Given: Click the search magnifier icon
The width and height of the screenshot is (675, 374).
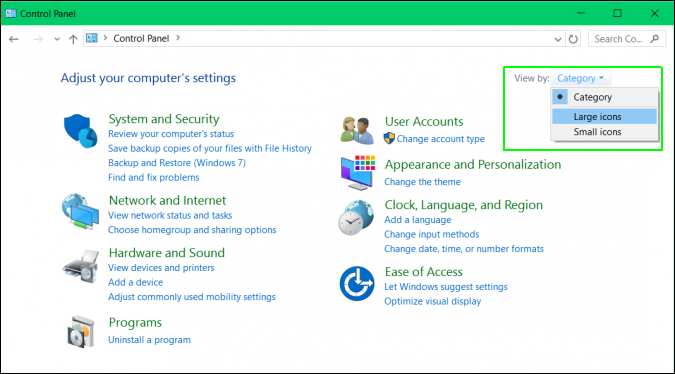Looking at the screenshot, I should pyautogui.click(x=654, y=39).
